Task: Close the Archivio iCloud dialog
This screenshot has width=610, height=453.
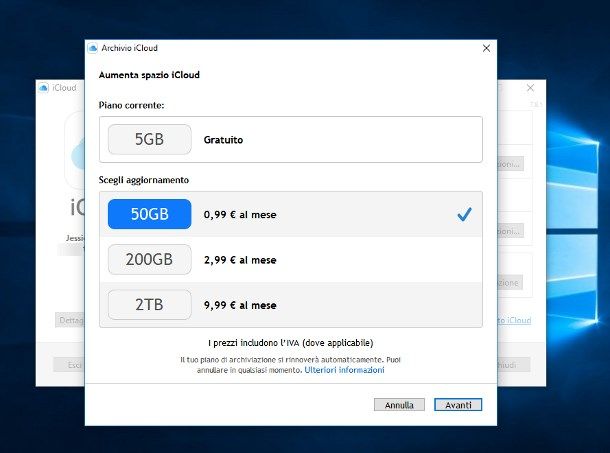Action: [x=486, y=48]
